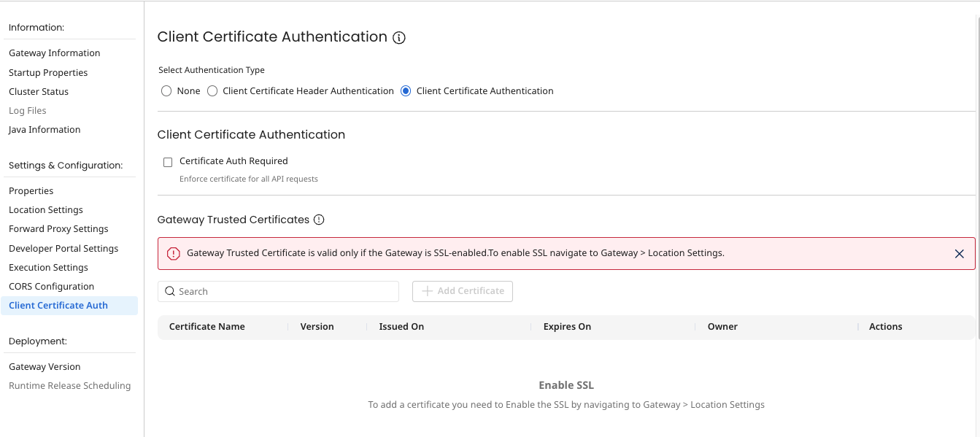Click the Gateway Trusted Certificates info icon
980x437 pixels.
(319, 219)
